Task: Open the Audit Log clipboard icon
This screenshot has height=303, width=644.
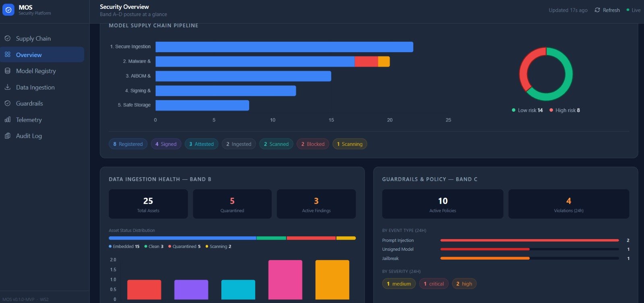Action: click(x=7, y=136)
